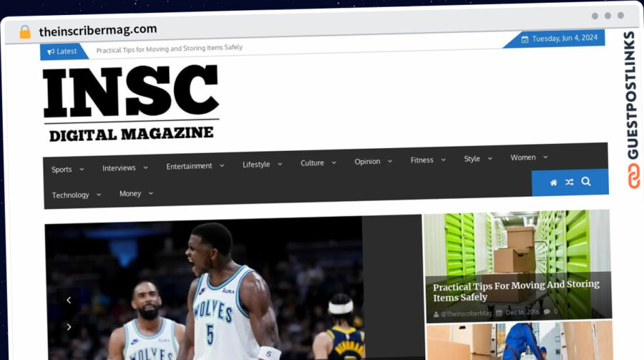
Task: Click the comment bubble icon on storage post
Action: pyautogui.click(x=547, y=311)
